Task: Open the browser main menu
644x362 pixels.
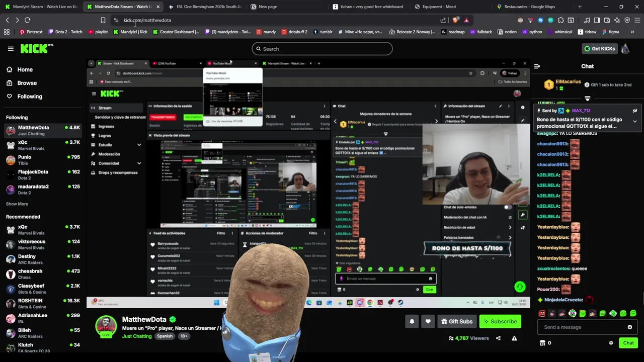Action: (637, 20)
